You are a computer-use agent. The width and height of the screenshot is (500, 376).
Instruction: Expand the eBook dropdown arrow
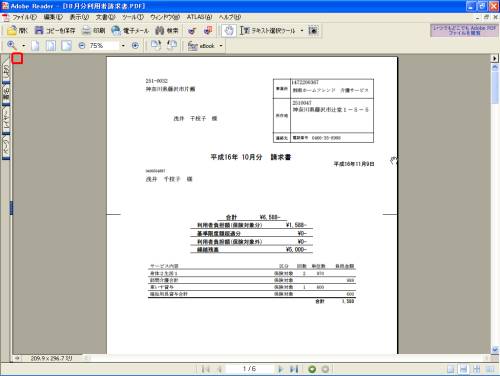pos(221,46)
